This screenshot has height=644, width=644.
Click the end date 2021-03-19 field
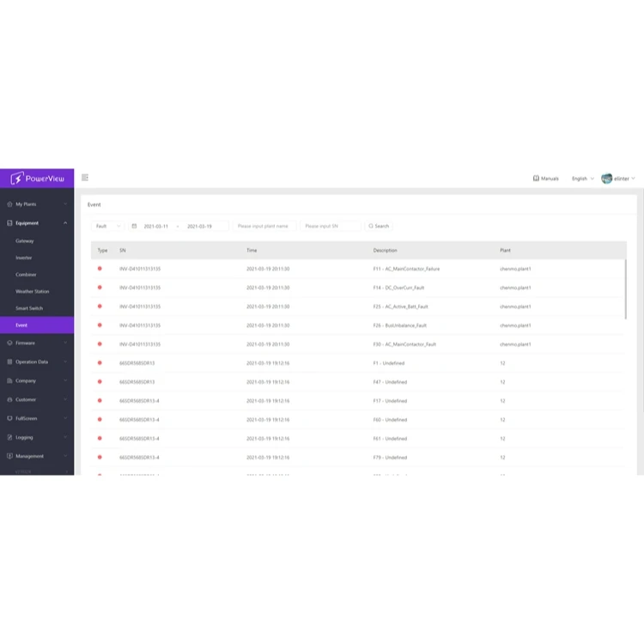199,227
